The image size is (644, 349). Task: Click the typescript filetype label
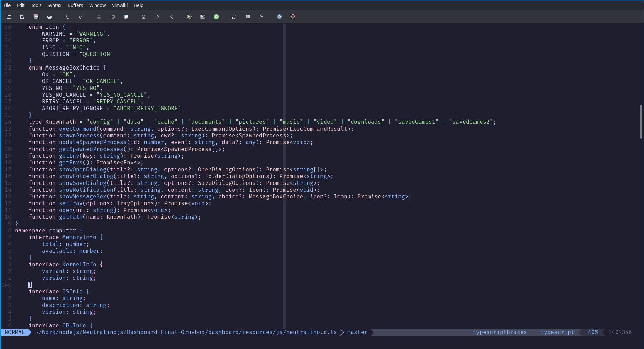(x=557, y=332)
